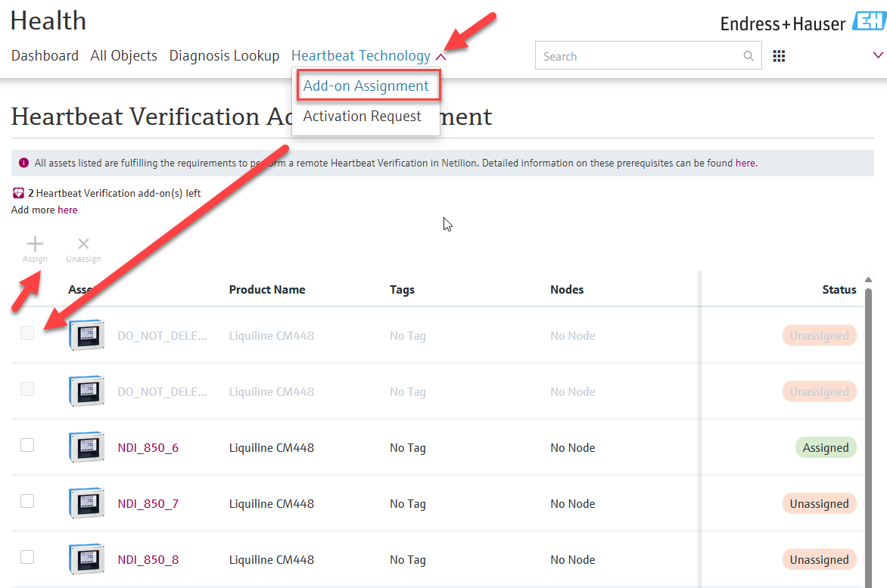Open the apps grid icon
The image size is (887, 588).
pos(779,56)
